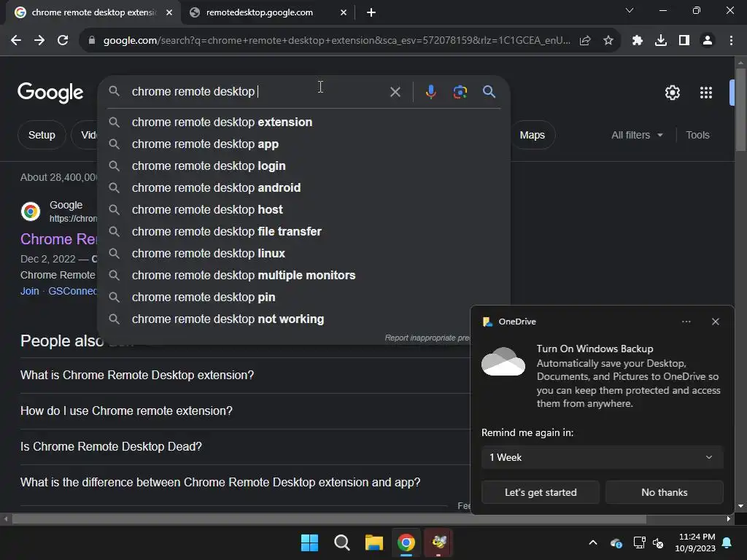Search by image with Lens icon
This screenshot has height=560, width=747.
click(x=460, y=92)
